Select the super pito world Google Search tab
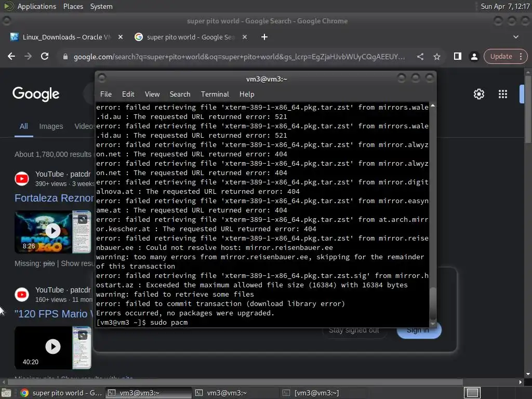The image size is (532, 399). (x=190, y=37)
